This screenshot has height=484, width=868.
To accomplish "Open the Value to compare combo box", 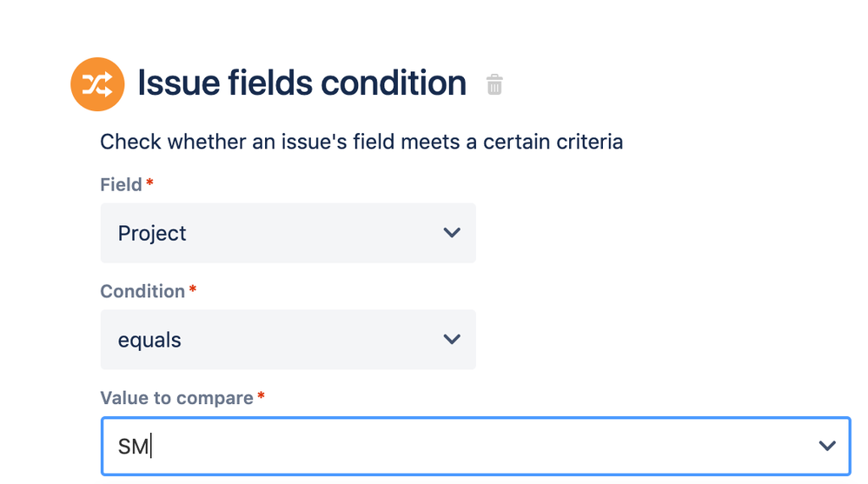I will (475, 446).
